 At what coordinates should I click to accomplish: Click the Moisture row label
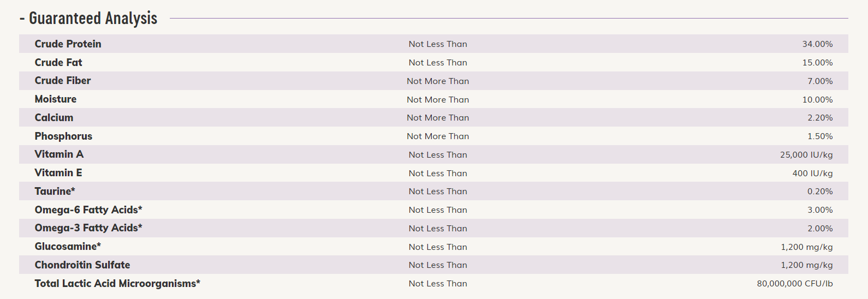click(56, 99)
